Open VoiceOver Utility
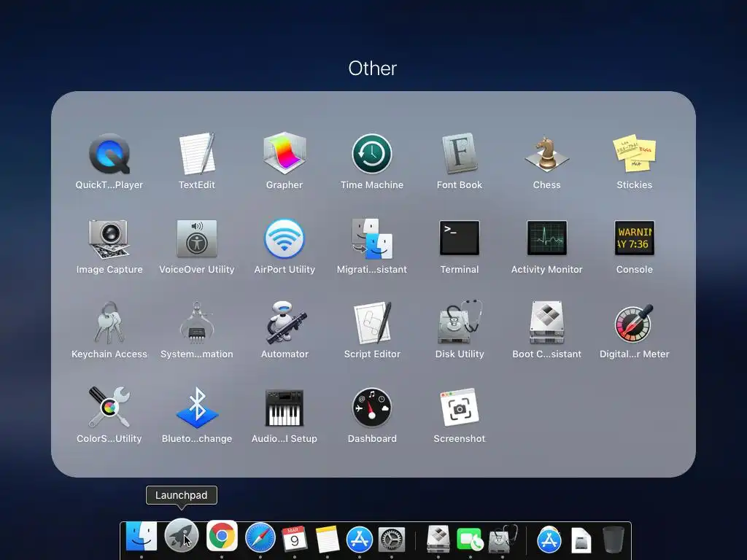Image resolution: width=747 pixels, height=560 pixels. (197, 238)
